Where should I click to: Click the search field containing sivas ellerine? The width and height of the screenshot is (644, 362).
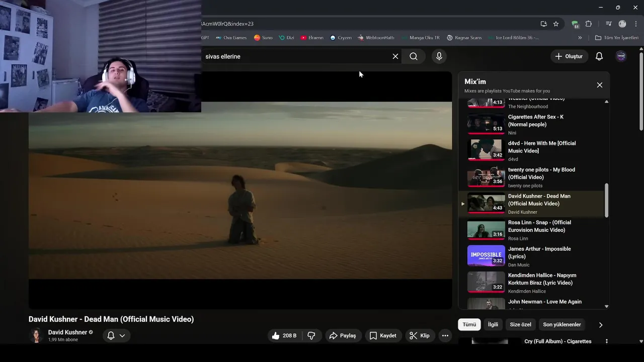pyautogui.click(x=297, y=56)
